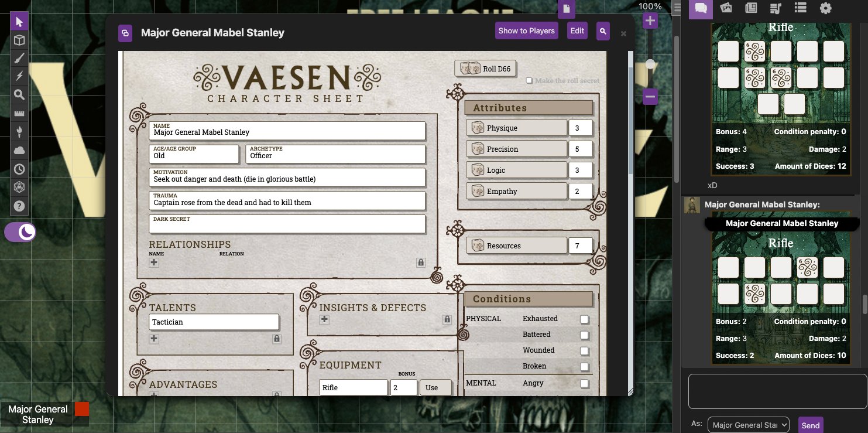Open the Layers cube tool
This screenshot has height=433, width=868.
pos(19,40)
